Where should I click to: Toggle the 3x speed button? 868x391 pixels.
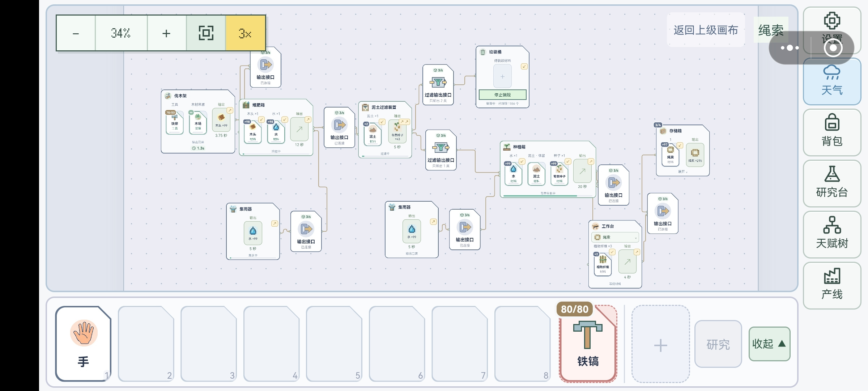245,33
